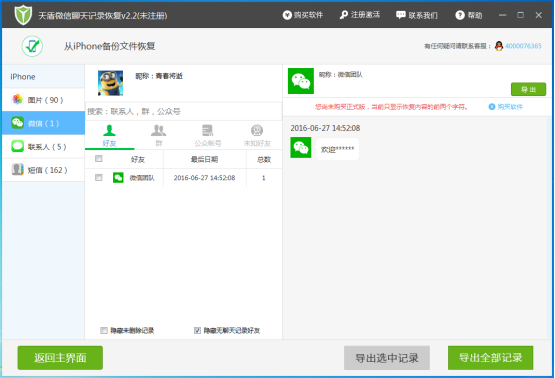
Task: Open the 帮助 help menu
Action: tap(469, 15)
